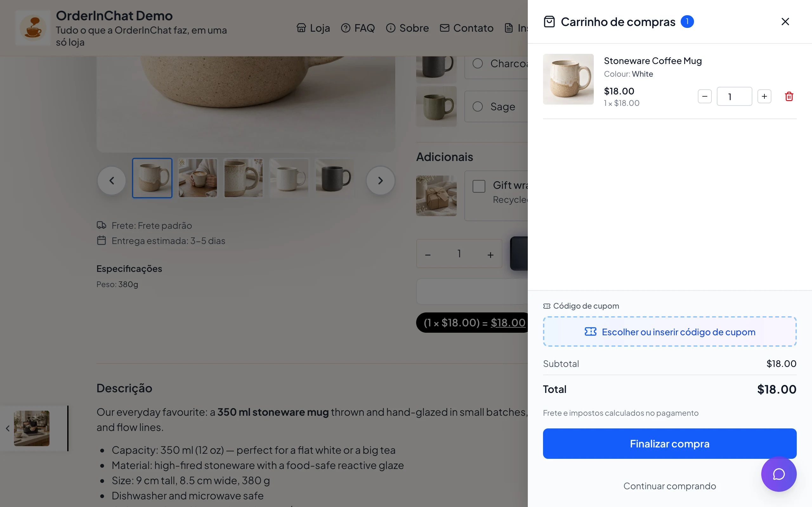
Task: Click Continuar comprando link
Action: pos(670,486)
